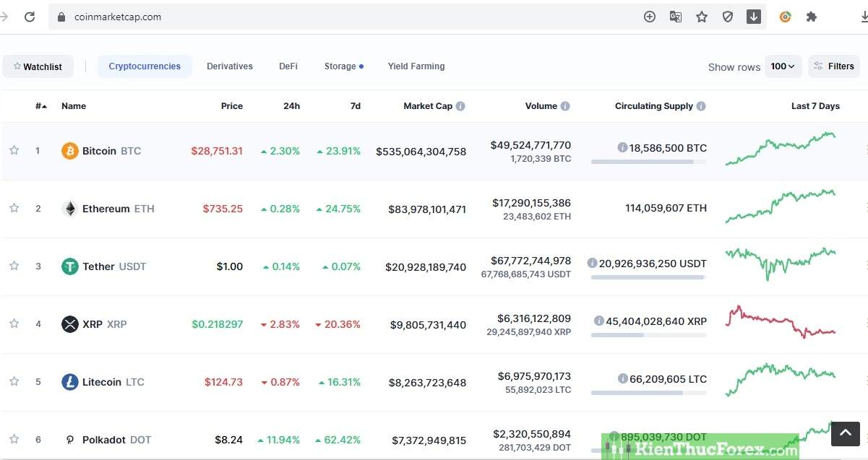868x460 pixels.
Task: Jump to top with the arrow button
Action: click(x=845, y=434)
